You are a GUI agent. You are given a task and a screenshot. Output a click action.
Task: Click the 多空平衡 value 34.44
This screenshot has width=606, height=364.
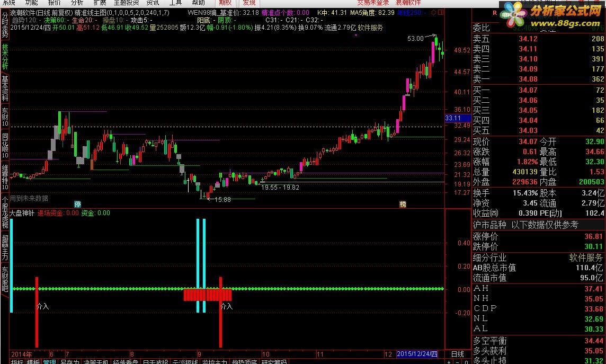click(x=594, y=341)
